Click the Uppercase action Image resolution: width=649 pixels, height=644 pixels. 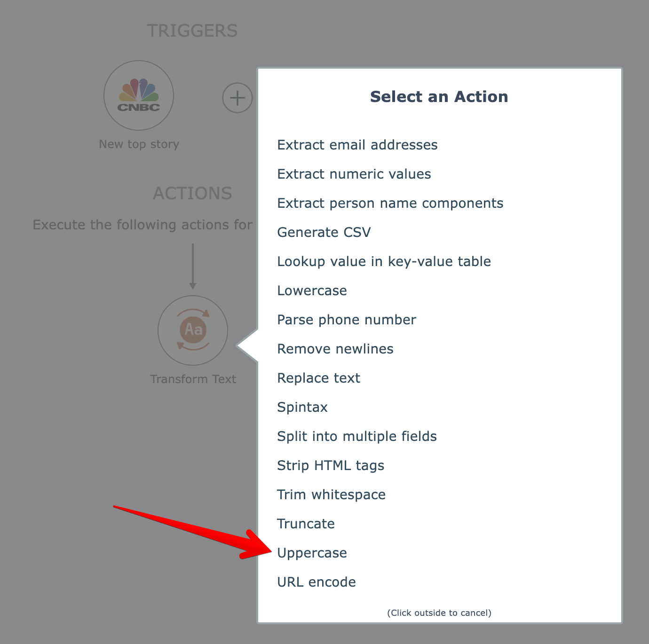(312, 553)
